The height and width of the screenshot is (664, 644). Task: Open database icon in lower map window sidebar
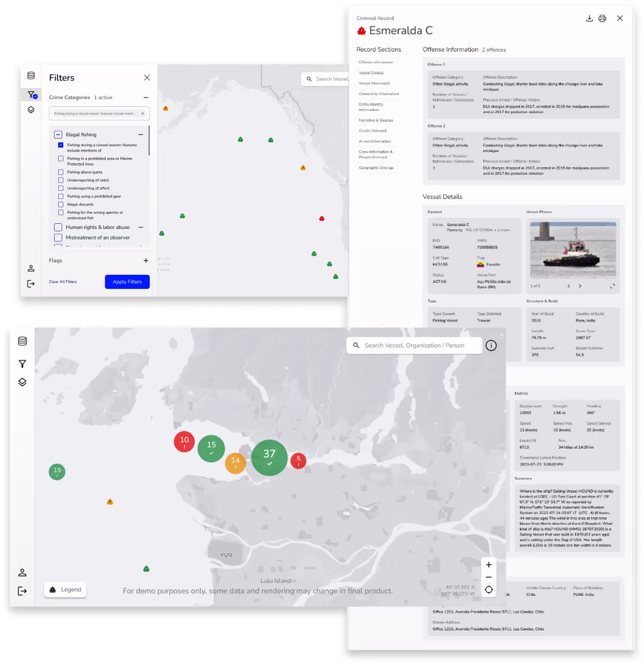coord(22,341)
